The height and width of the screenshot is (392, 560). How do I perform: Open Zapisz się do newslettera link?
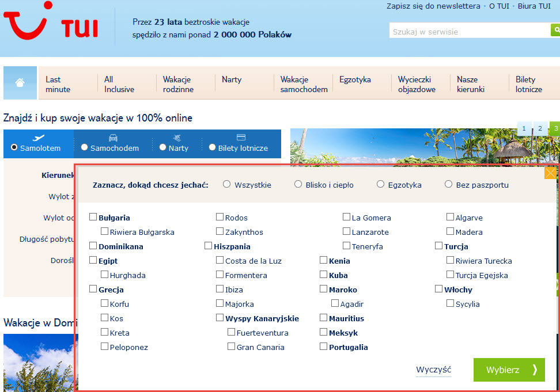(433, 6)
